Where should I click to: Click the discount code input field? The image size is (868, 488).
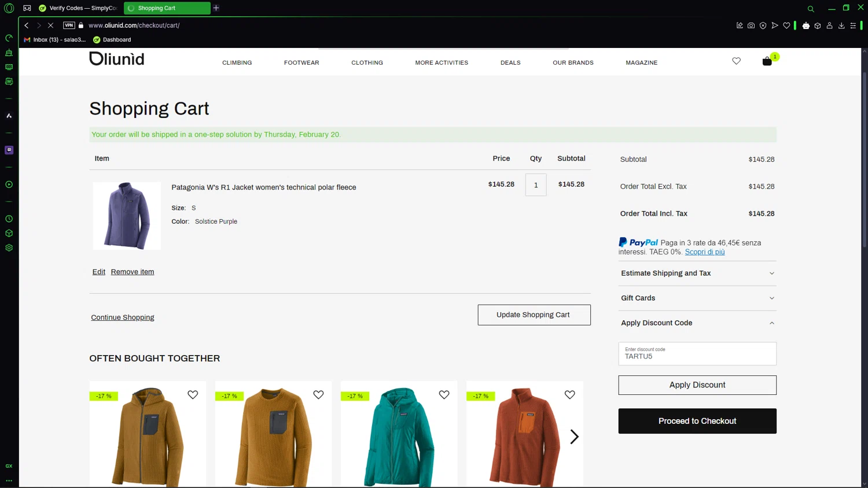click(697, 354)
